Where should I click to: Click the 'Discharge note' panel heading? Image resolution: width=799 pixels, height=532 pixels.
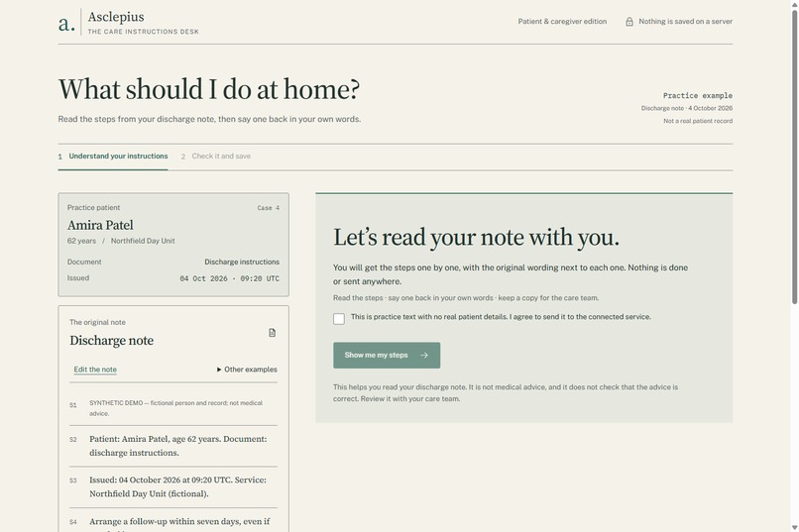(112, 341)
